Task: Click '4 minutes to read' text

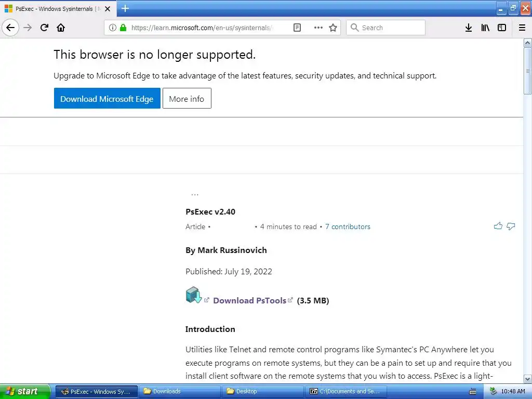Action: 288,227
